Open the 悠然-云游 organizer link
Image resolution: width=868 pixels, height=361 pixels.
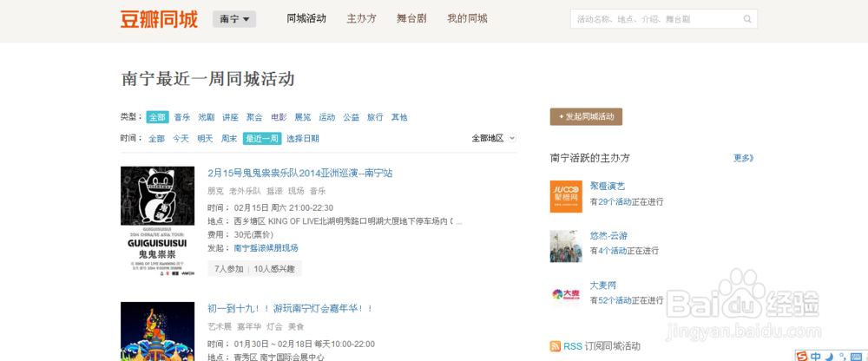tap(608, 236)
